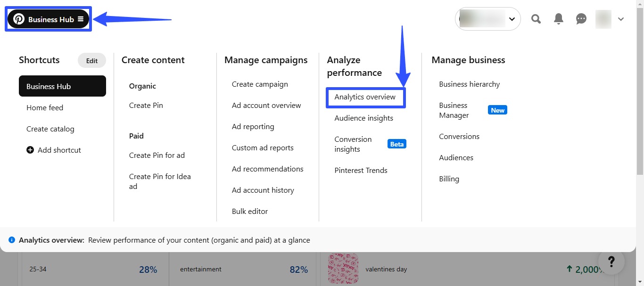644x286 pixels.
Task: Click the info icon next to Analytics overview
Action: coord(11,240)
